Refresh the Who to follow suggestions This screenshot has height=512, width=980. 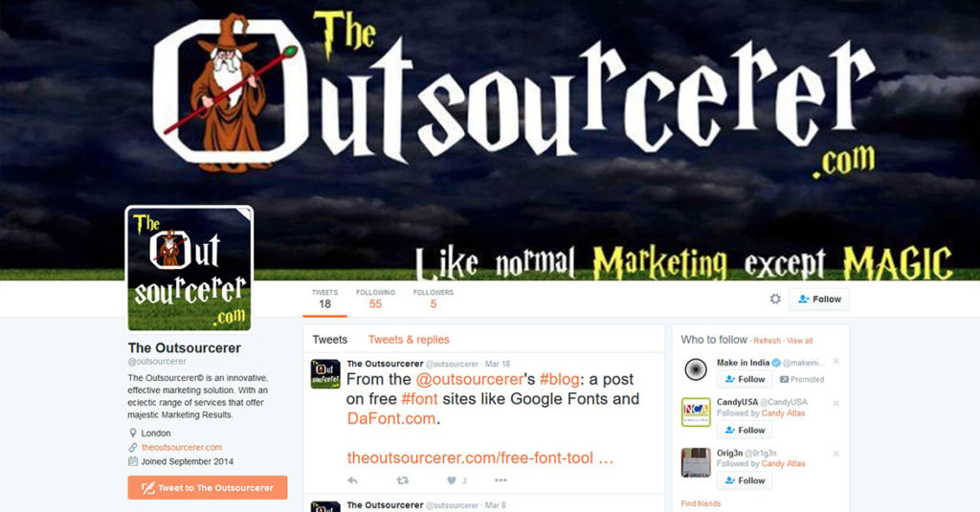(767, 341)
